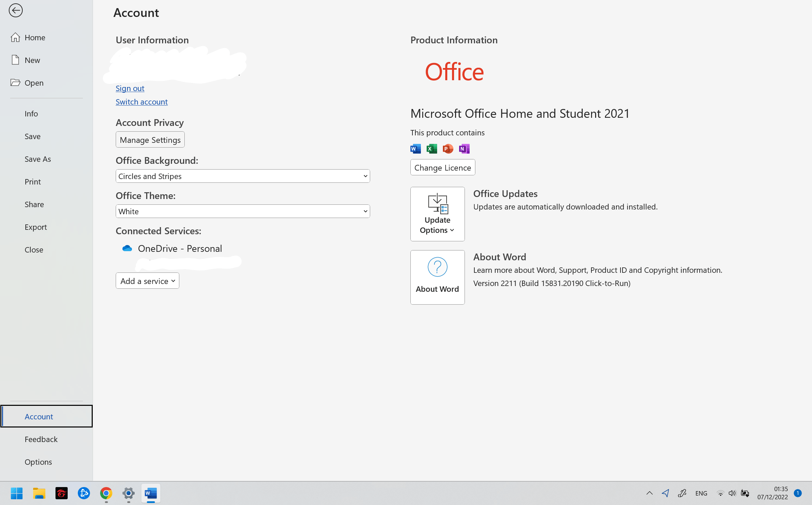Open the Windows Start menu
The height and width of the screenshot is (505, 812).
click(17, 493)
